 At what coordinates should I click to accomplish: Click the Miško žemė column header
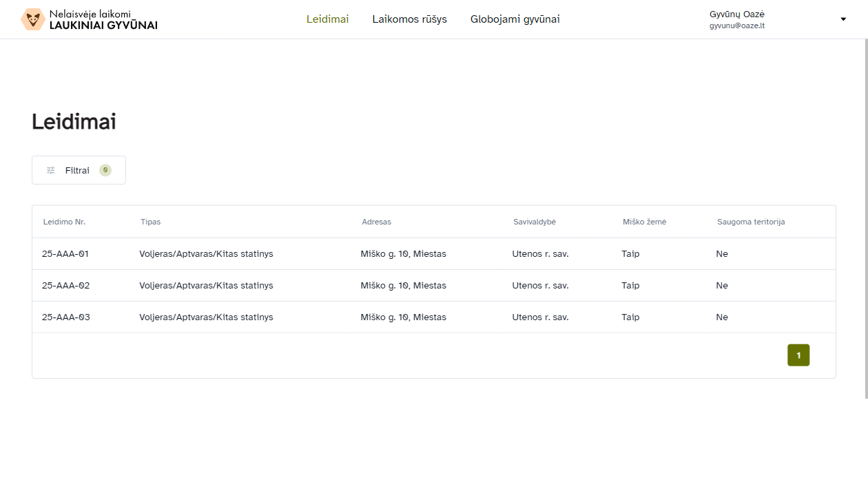(644, 222)
